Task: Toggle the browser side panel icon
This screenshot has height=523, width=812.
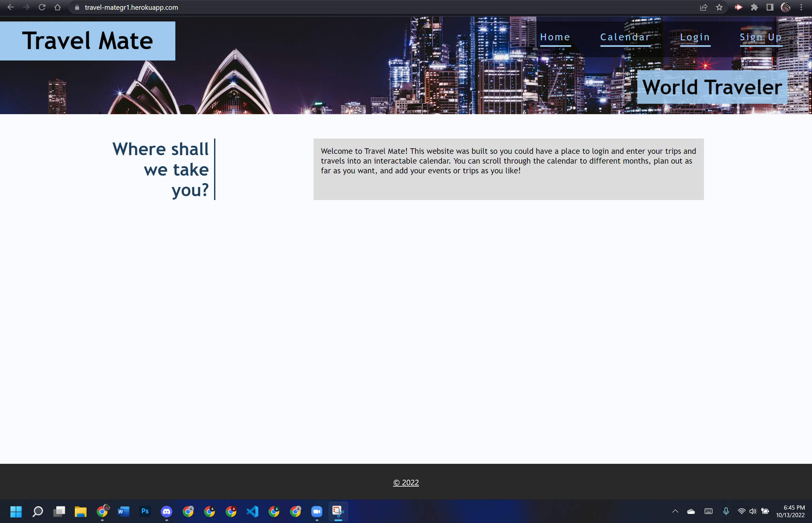Action: point(770,7)
